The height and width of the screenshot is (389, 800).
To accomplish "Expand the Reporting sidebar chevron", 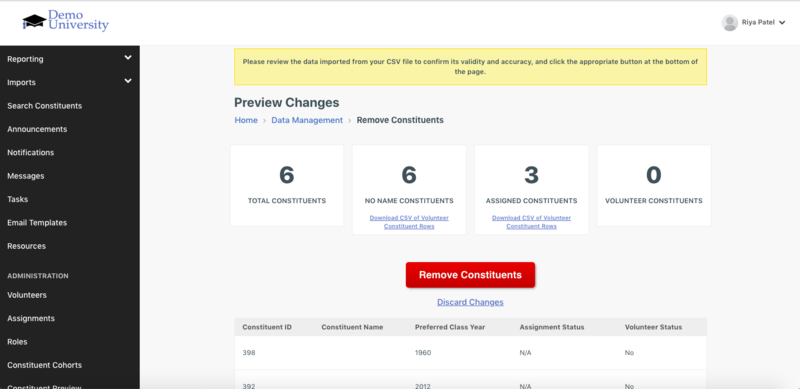I will [x=128, y=58].
